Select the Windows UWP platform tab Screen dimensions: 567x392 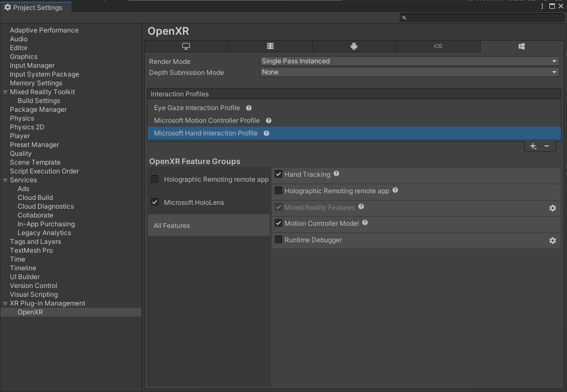521,46
